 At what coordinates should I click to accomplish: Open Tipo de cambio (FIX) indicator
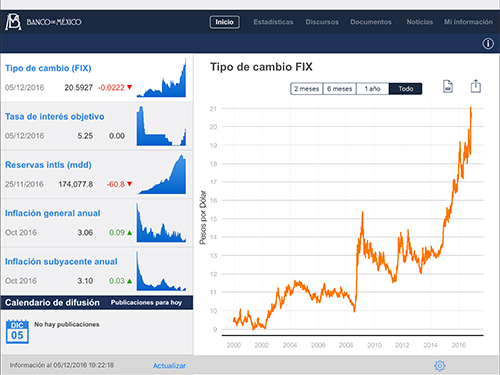(x=97, y=78)
